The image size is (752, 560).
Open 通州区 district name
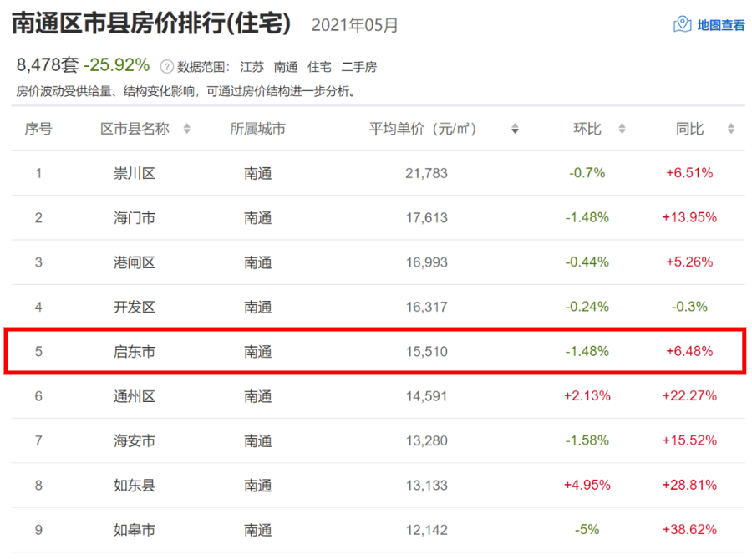135,396
